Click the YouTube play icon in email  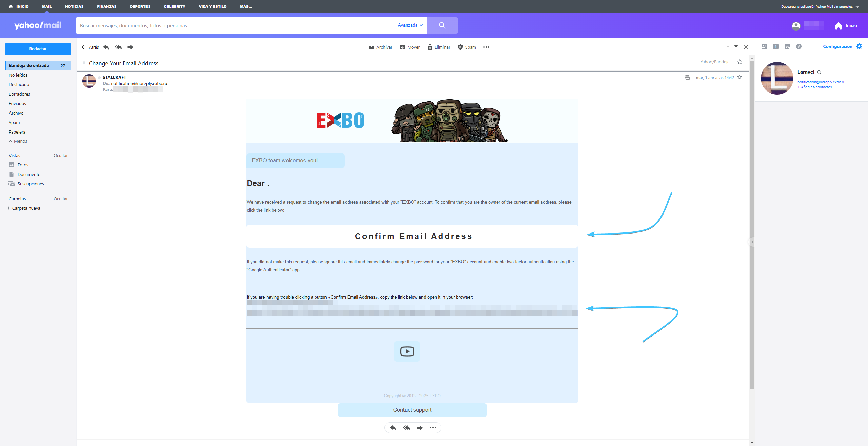(x=407, y=351)
